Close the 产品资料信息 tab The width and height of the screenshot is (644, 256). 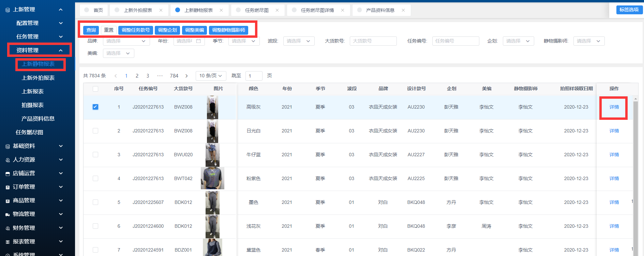403,10
